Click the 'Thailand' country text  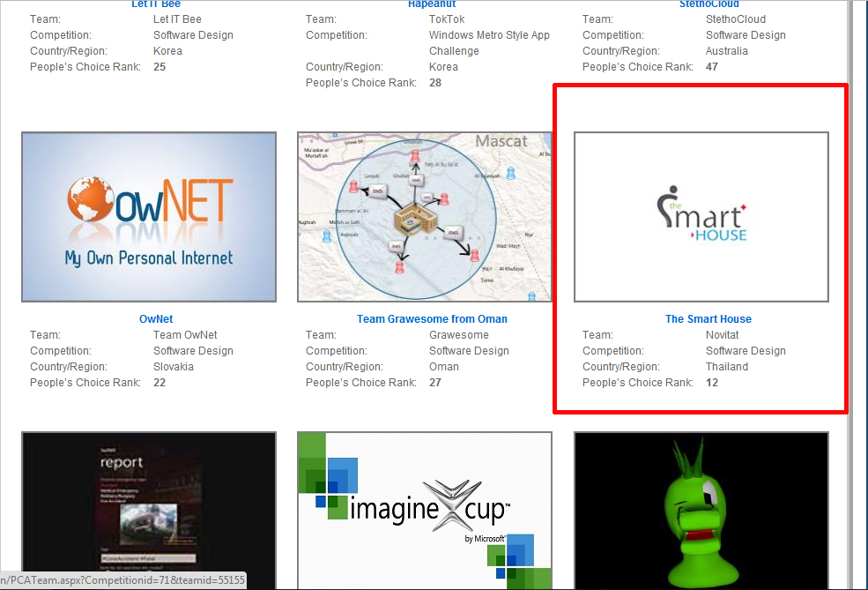[726, 367]
